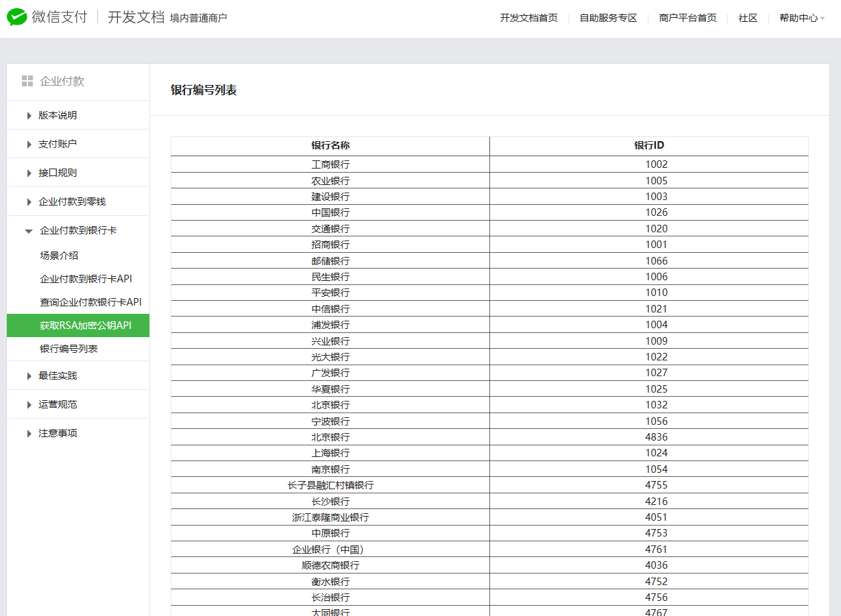Select the 广发银行 table cell
Screen dimensions: 841x616
[x=330, y=373]
